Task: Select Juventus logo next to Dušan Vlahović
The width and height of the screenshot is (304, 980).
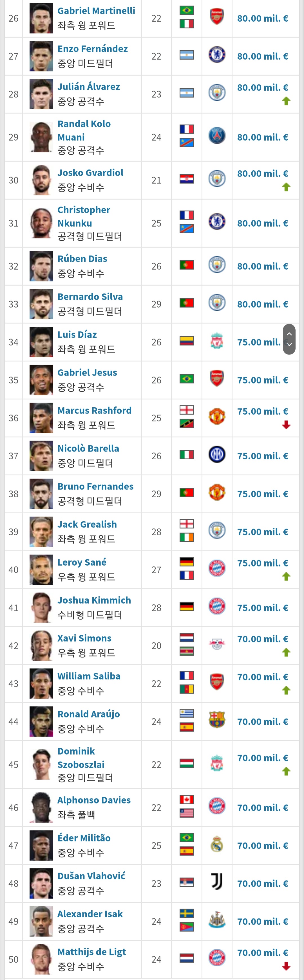Action: click(x=217, y=882)
